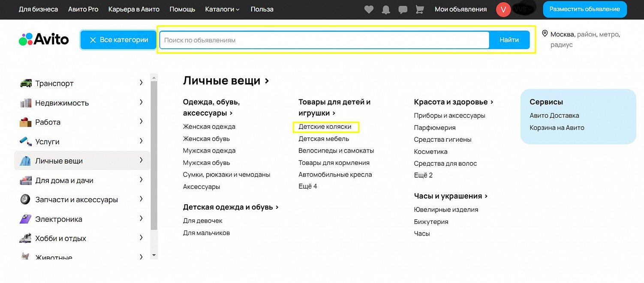Open the Ювелирные изделия link
644x283 pixels.
[x=446, y=210]
